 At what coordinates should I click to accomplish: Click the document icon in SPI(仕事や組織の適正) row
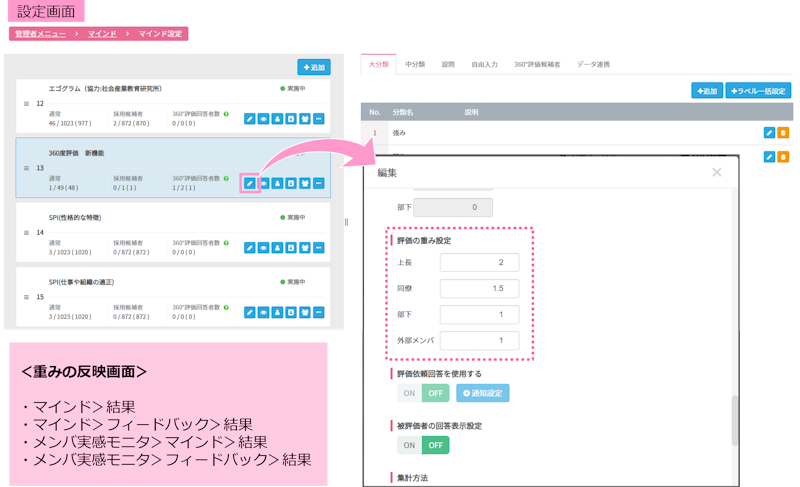(291, 312)
